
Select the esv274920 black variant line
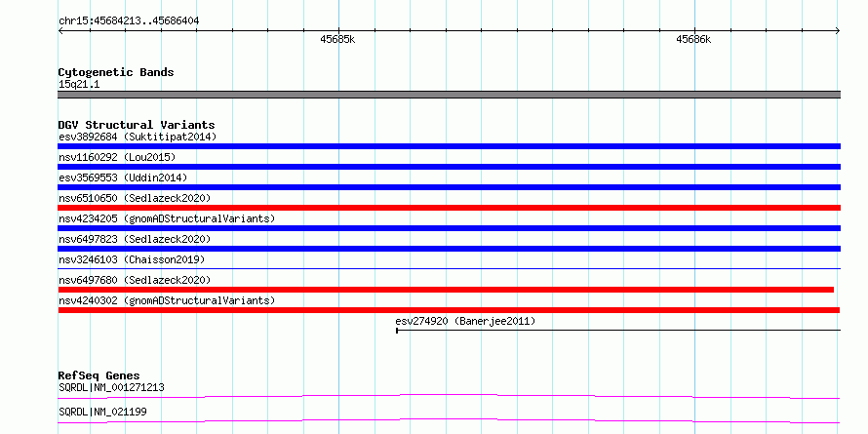(618, 331)
